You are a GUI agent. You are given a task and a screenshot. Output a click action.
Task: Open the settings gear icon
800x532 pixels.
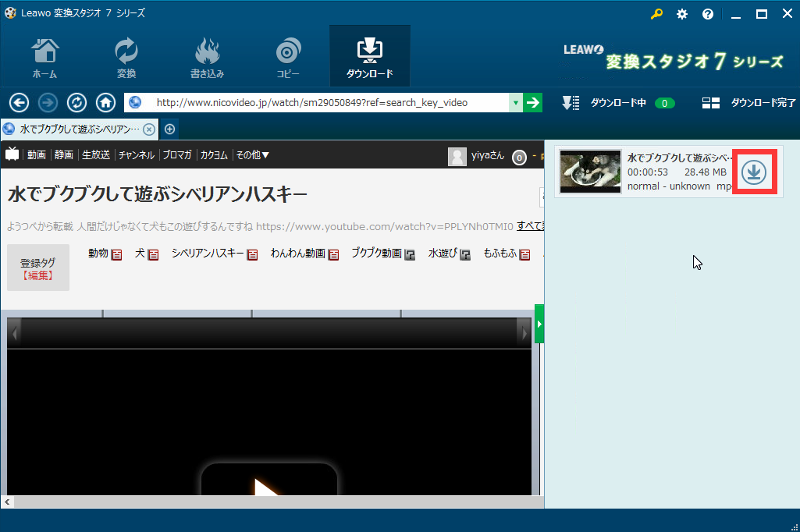pyautogui.click(x=681, y=13)
